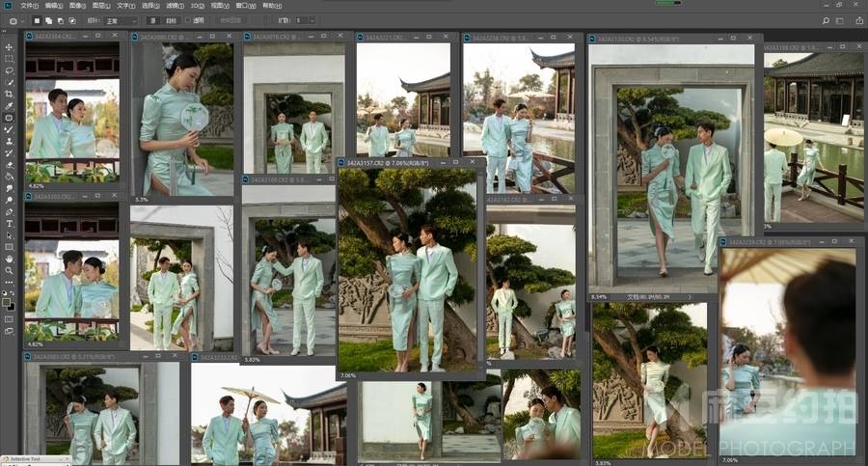Open the 文件(F) menu
Viewport: 868px width, 466px height.
click(x=29, y=5)
